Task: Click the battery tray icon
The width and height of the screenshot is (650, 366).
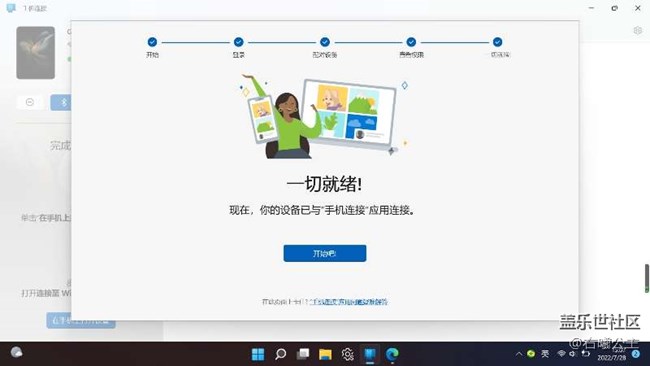Action: (585, 354)
